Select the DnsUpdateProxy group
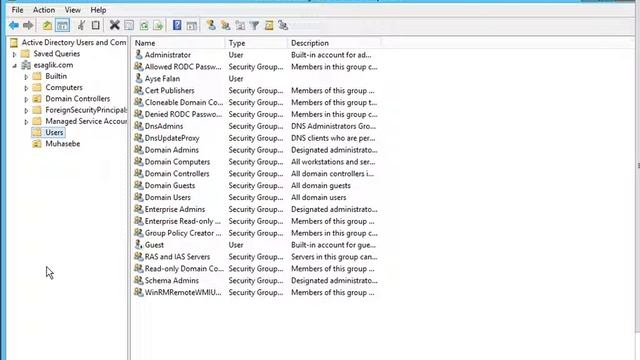 click(172, 138)
